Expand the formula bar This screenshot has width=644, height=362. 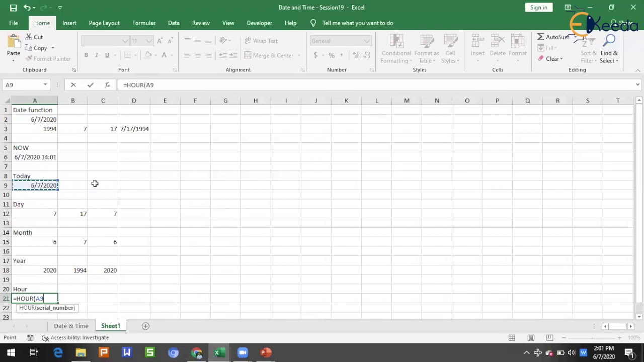click(x=637, y=85)
